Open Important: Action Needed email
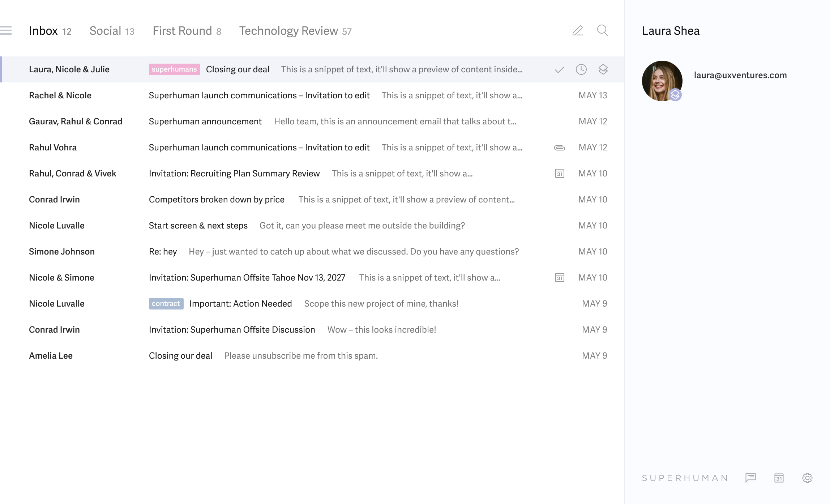Viewport: 830px width, 504px height. coord(312,304)
